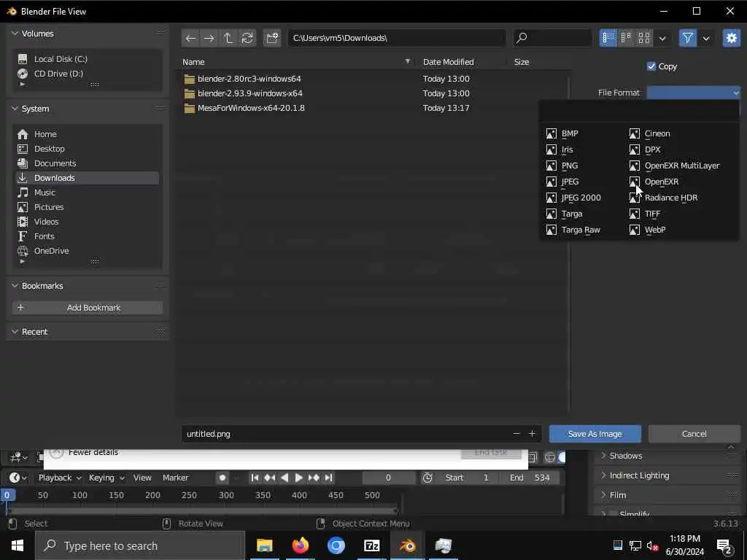Click the untitled.png file name field
Viewport: 747px width, 560px height.
click(361, 434)
